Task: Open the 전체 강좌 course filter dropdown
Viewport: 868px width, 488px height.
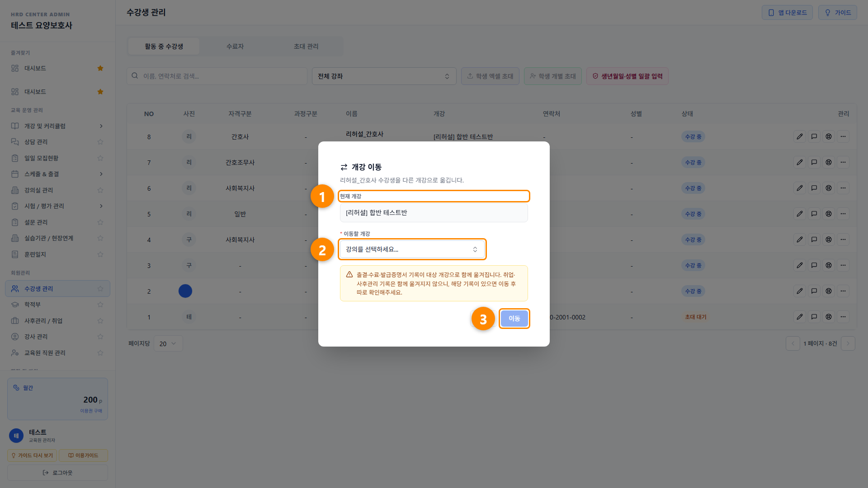Action: [x=384, y=76]
